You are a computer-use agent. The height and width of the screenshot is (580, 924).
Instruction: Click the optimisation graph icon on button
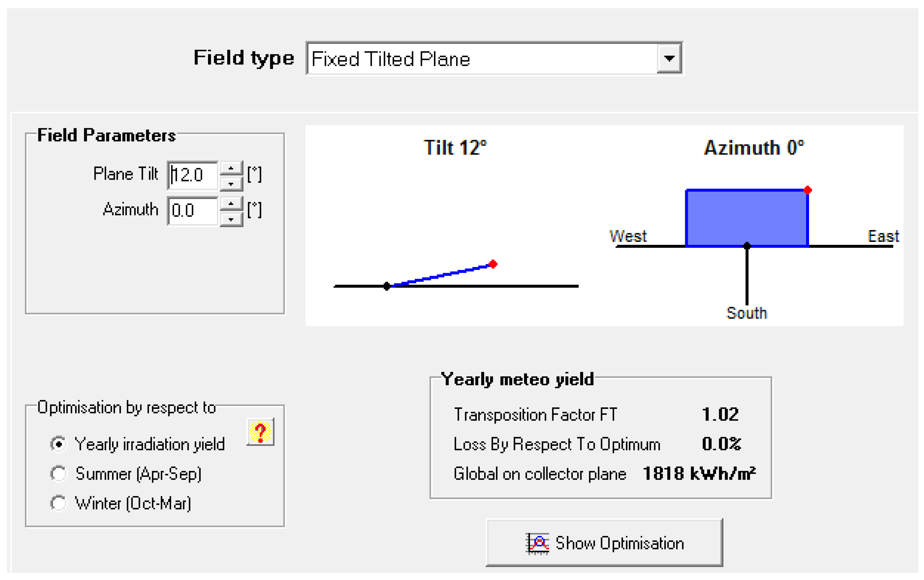coord(537,543)
